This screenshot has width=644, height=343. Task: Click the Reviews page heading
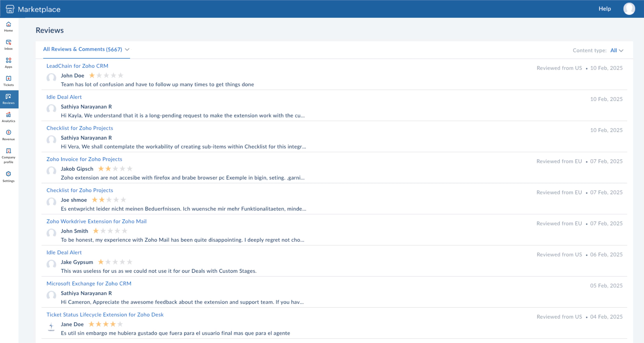(50, 30)
